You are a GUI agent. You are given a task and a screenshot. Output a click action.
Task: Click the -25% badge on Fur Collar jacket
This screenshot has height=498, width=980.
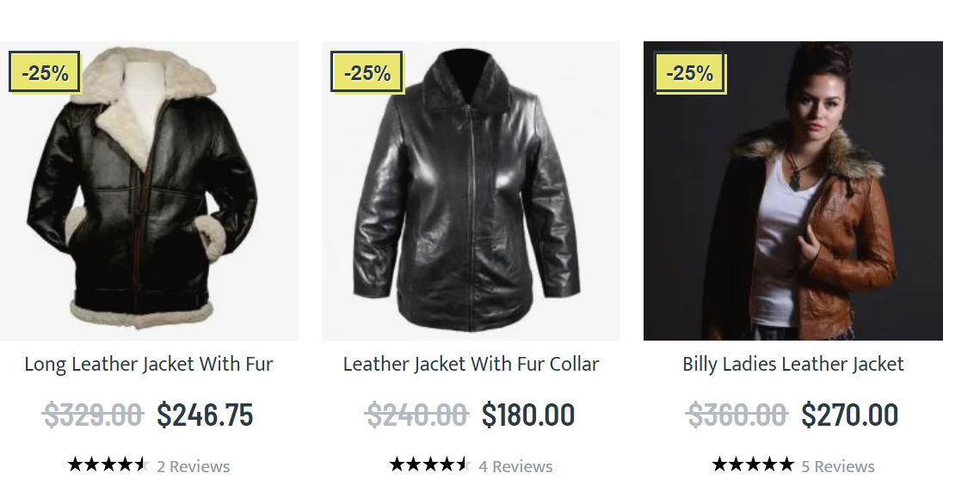pyautogui.click(x=367, y=72)
